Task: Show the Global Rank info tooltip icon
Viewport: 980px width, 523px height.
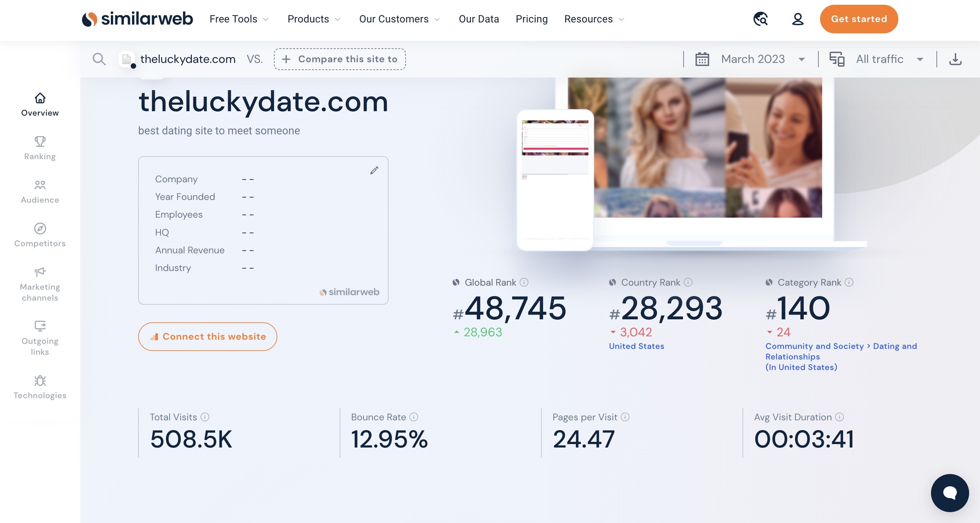Action: 524,282
